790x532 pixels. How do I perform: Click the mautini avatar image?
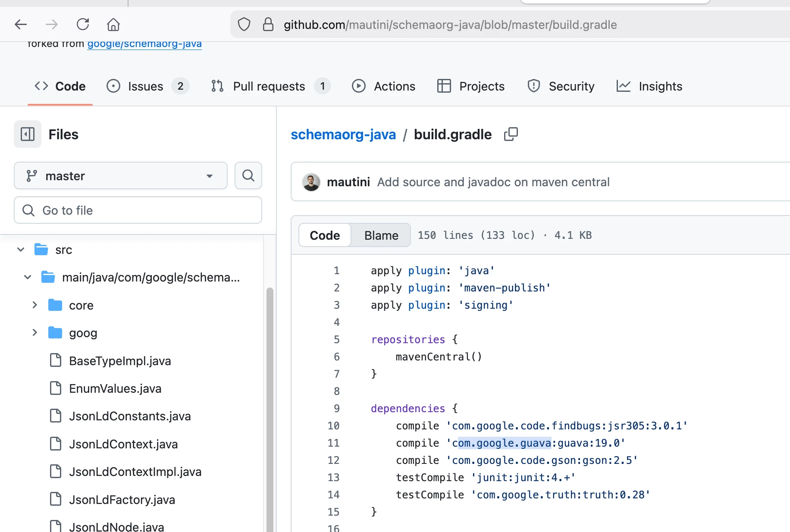(311, 182)
